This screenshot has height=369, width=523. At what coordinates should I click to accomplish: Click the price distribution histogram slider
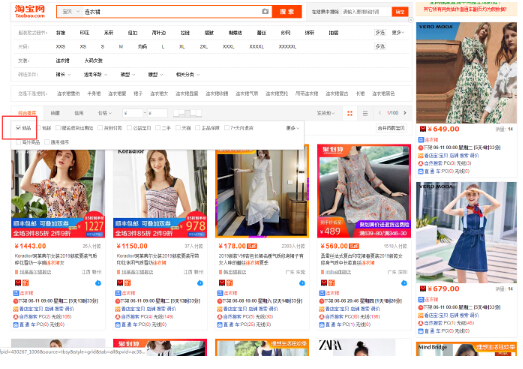pyautogui.click(x=187, y=113)
